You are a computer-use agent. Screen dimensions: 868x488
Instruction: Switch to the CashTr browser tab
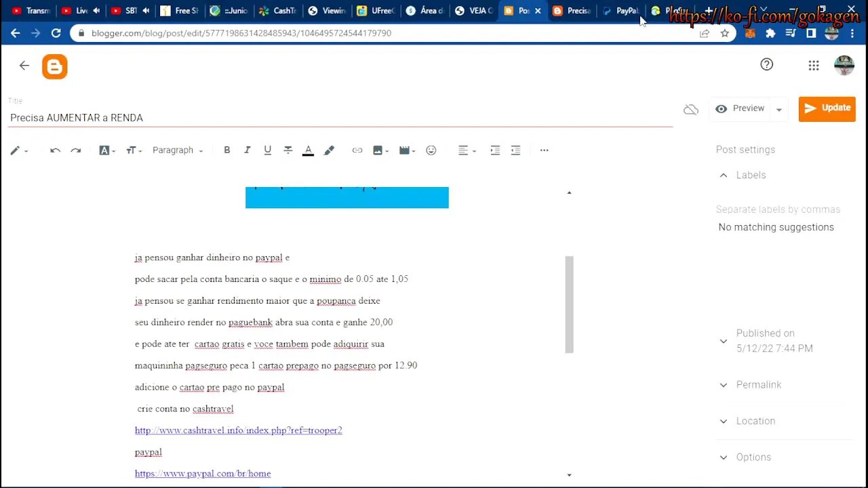coord(277,11)
